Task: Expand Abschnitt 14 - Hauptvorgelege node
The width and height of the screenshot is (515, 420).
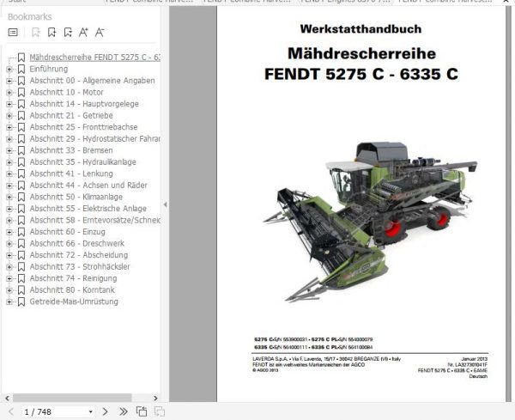Action: tap(9, 104)
